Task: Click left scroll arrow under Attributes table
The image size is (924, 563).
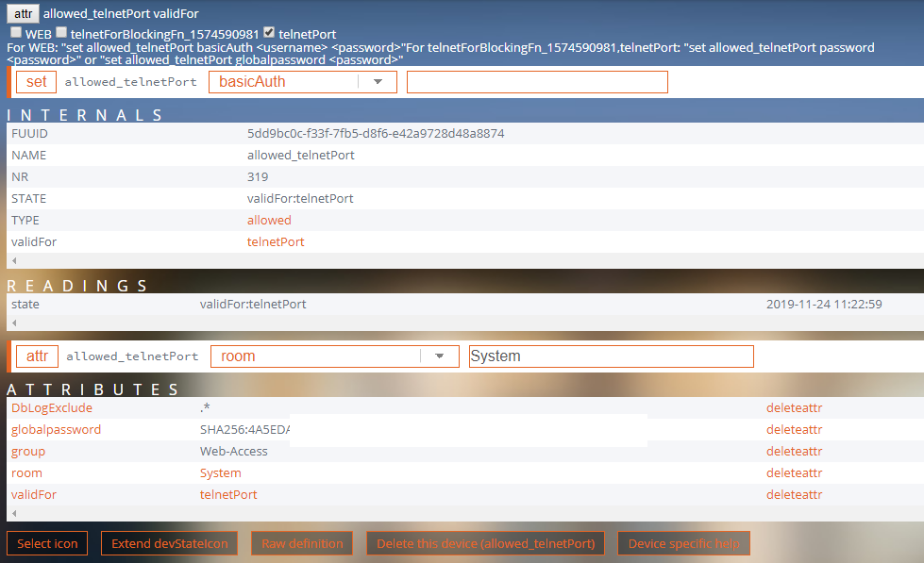Action: tap(14, 514)
